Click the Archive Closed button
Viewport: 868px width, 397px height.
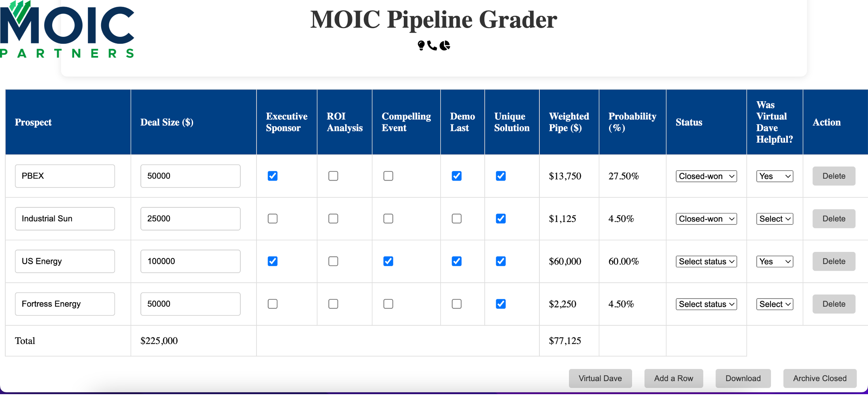point(820,378)
